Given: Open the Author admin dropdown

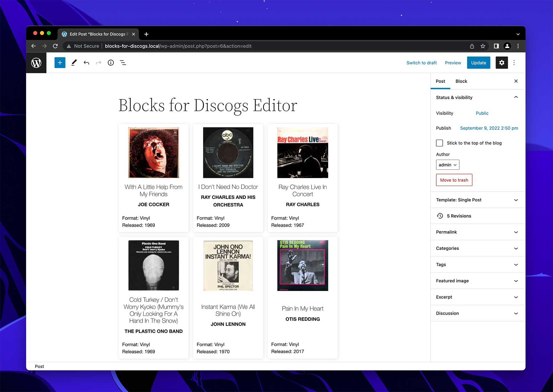Looking at the screenshot, I should click(x=447, y=165).
